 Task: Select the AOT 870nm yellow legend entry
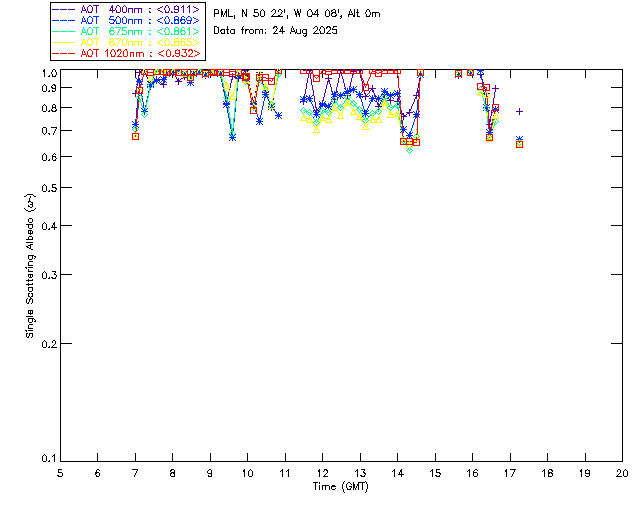pyautogui.click(x=126, y=42)
